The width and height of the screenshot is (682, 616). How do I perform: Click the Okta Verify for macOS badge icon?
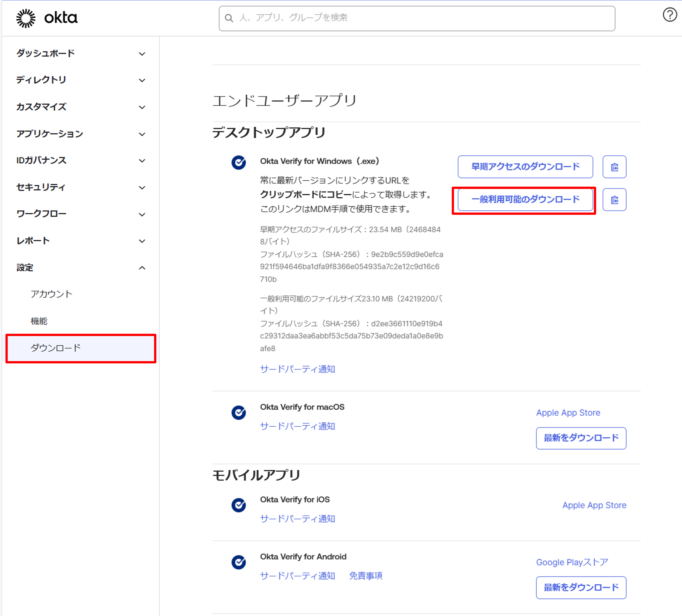tap(238, 413)
